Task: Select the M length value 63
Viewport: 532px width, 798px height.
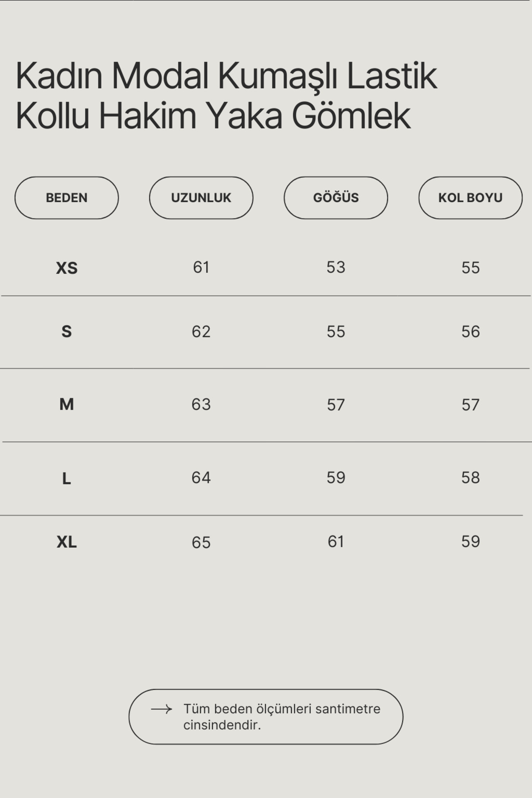Action: coord(201,404)
